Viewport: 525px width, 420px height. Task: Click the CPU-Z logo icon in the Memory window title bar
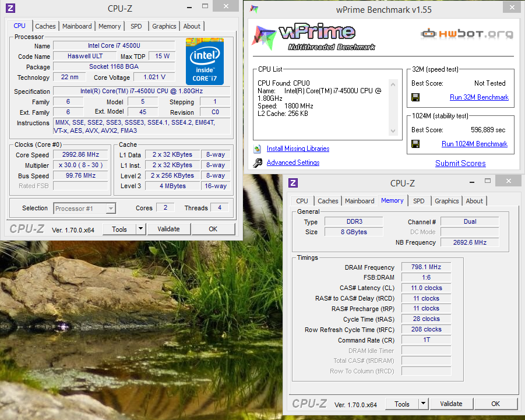[x=293, y=183]
